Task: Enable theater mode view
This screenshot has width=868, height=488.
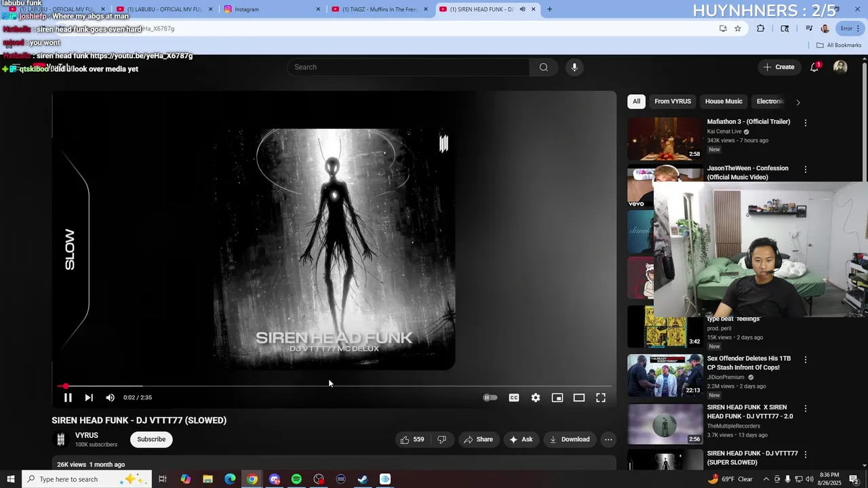Action: 579,398
